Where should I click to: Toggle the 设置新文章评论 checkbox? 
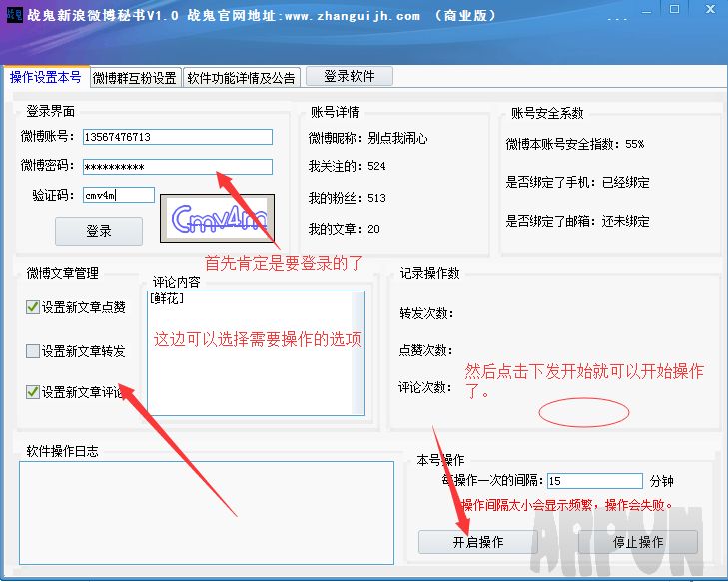click(33, 392)
